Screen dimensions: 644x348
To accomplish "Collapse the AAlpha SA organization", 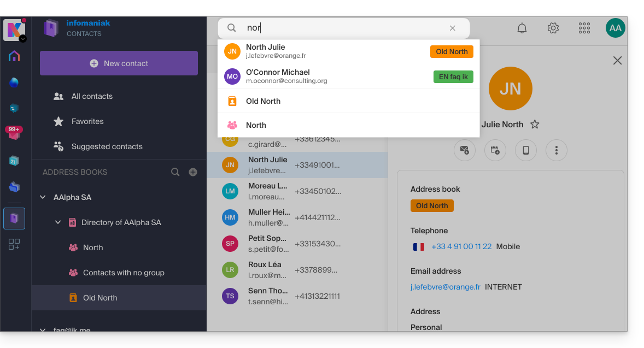I will tap(43, 197).
